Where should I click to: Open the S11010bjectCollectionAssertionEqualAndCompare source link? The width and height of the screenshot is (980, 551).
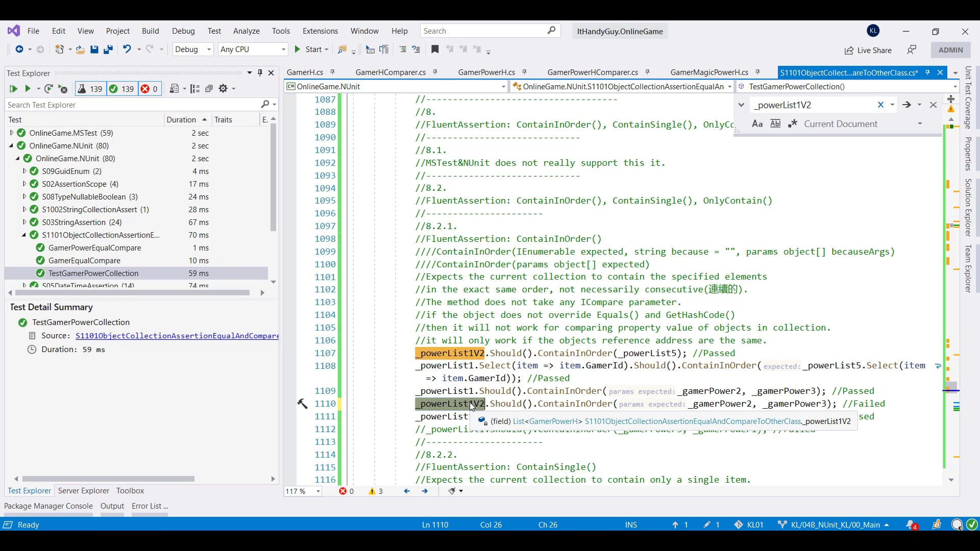pyautogui.click(x=176, y=336)
